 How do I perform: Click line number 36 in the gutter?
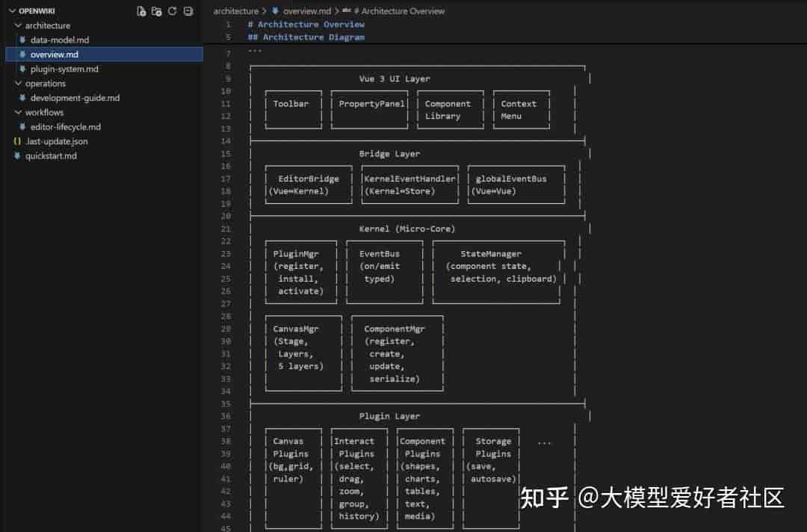226,415
